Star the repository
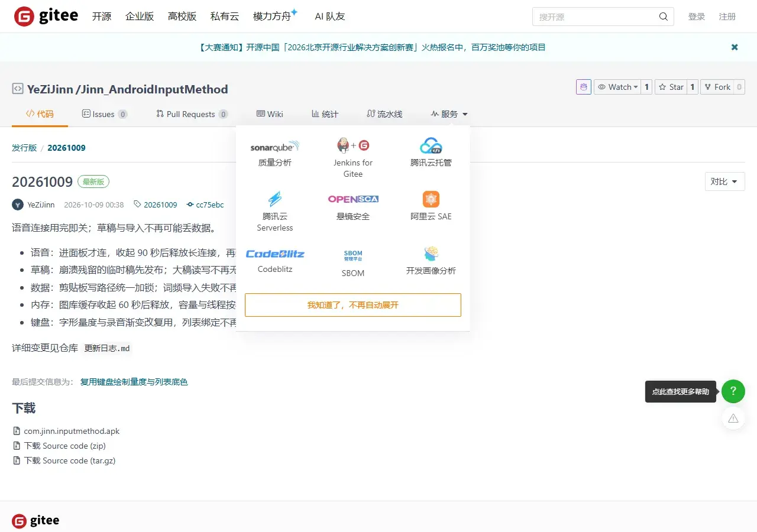The image size is (757, 532). tap(671, 87)
